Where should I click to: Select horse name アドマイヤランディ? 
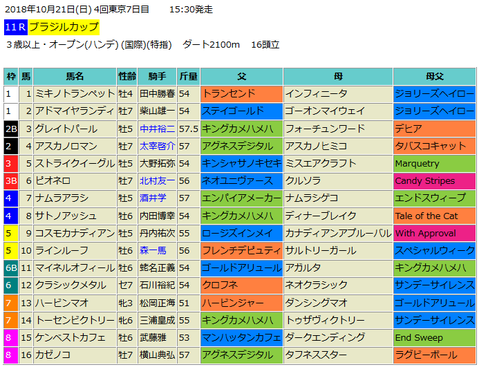pos(74,111)
